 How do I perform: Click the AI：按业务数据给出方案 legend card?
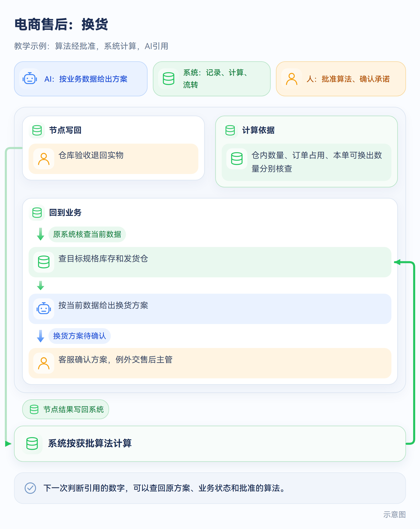pos(81,79)
